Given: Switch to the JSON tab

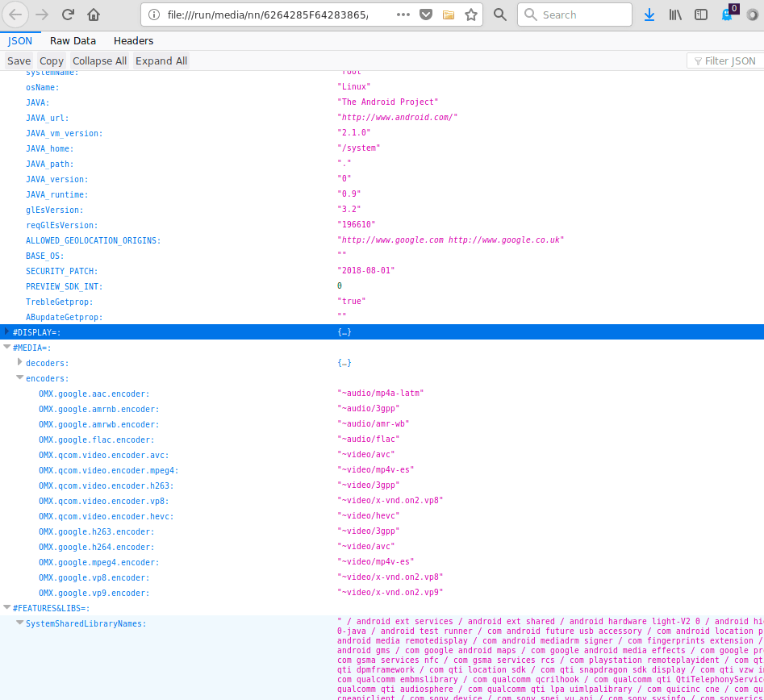Looking at the screenshot, I should tap(20, 41).
